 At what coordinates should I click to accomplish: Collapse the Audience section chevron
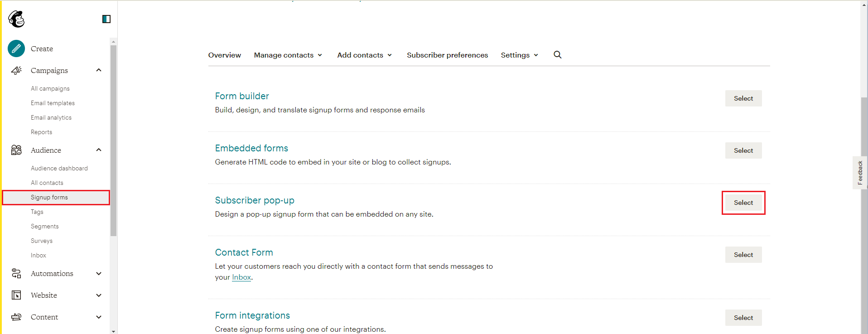99,150
